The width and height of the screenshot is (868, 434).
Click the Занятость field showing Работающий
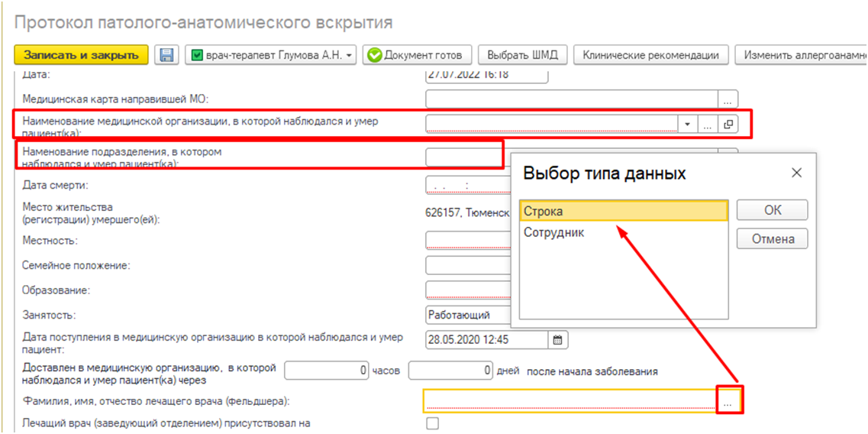[467, 315]
